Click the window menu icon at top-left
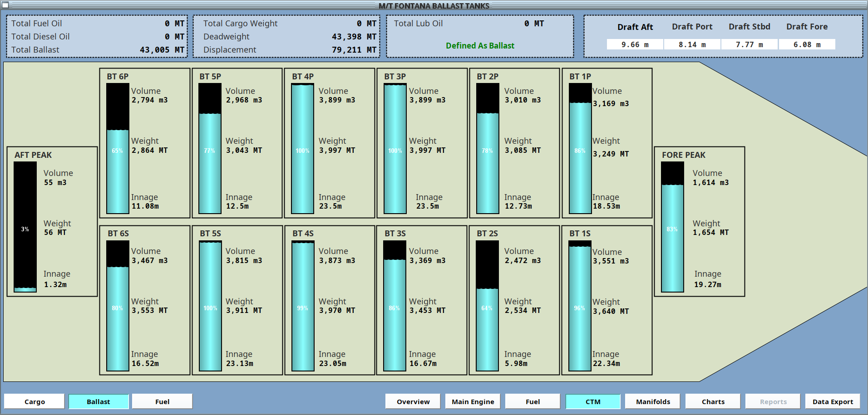 pos(5,5)
